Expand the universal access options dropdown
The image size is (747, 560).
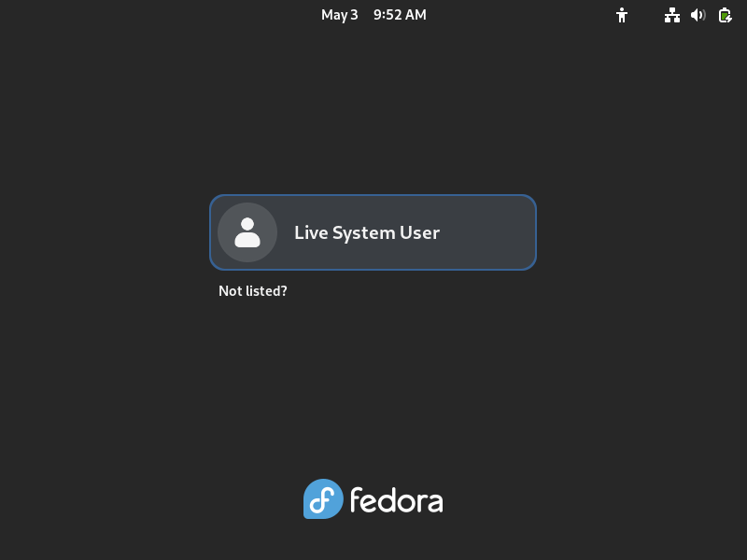(622, 15)
